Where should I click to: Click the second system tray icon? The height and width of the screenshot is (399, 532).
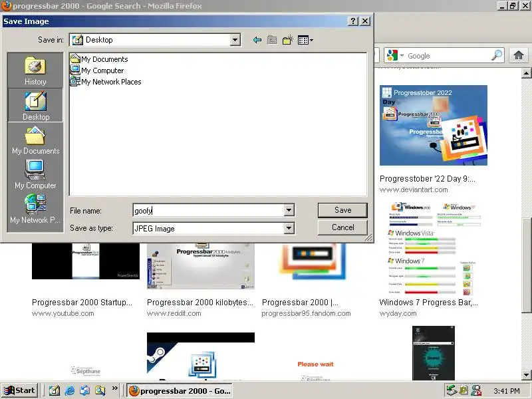[x=464, y=391]
